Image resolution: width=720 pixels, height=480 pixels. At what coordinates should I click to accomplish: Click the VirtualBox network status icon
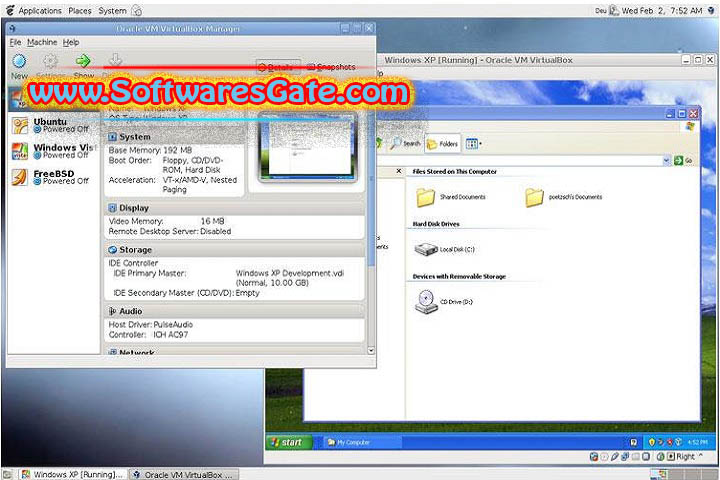625,457
